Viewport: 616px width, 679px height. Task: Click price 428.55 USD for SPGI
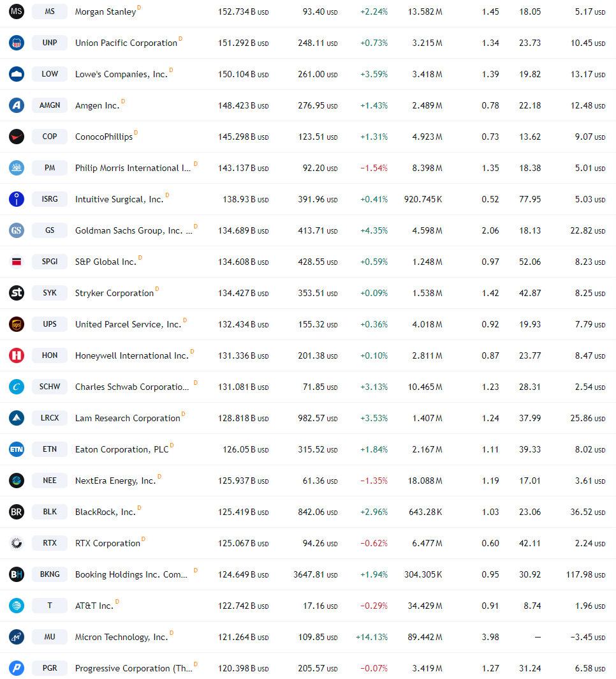click(318, 262)
